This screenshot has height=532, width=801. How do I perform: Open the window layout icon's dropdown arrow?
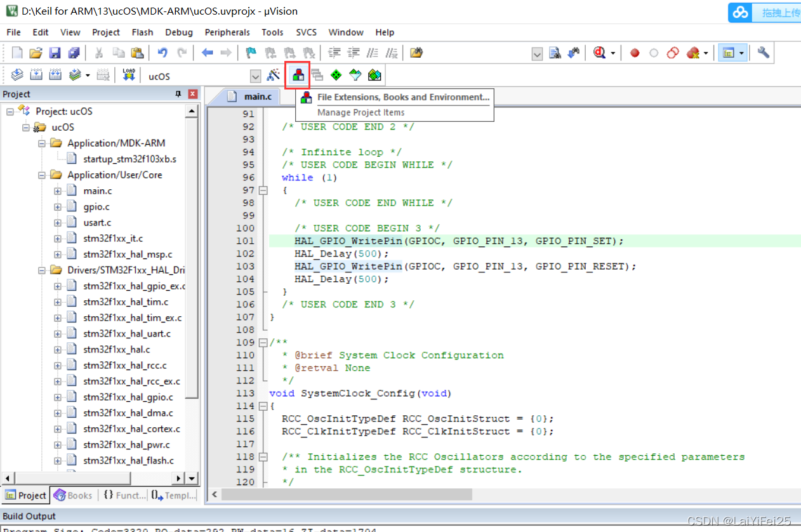(741, 53)
